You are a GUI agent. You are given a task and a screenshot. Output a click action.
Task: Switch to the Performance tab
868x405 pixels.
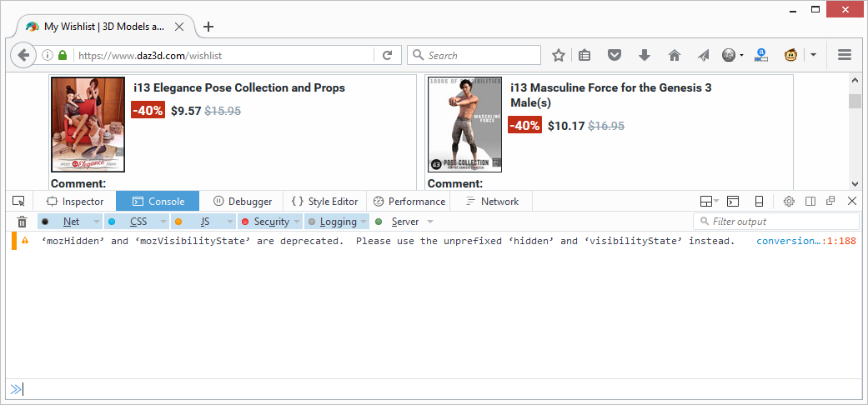coord(408,202)
